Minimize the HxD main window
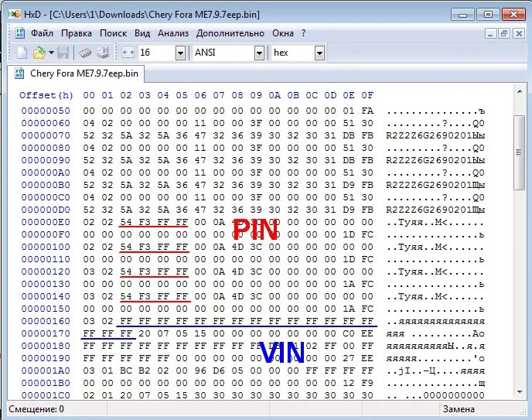The height and width of the screenshot is (420, 532). pos(462,15)
